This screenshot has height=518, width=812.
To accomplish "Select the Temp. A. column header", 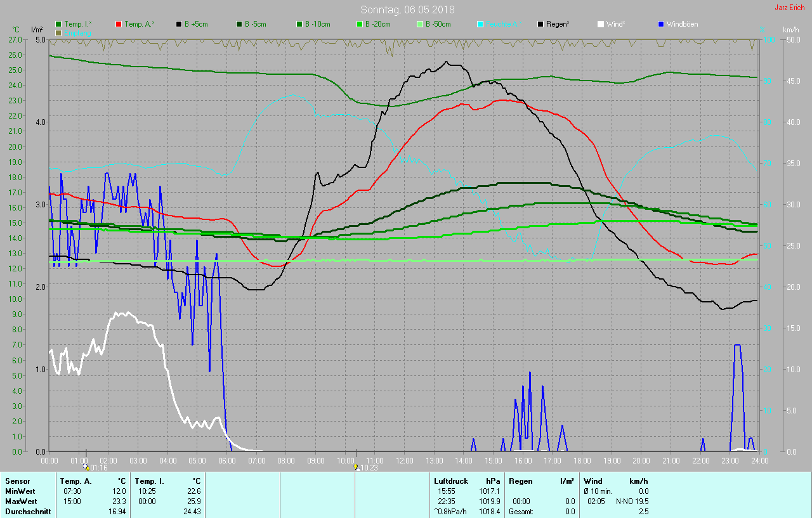I will (75, 481).
